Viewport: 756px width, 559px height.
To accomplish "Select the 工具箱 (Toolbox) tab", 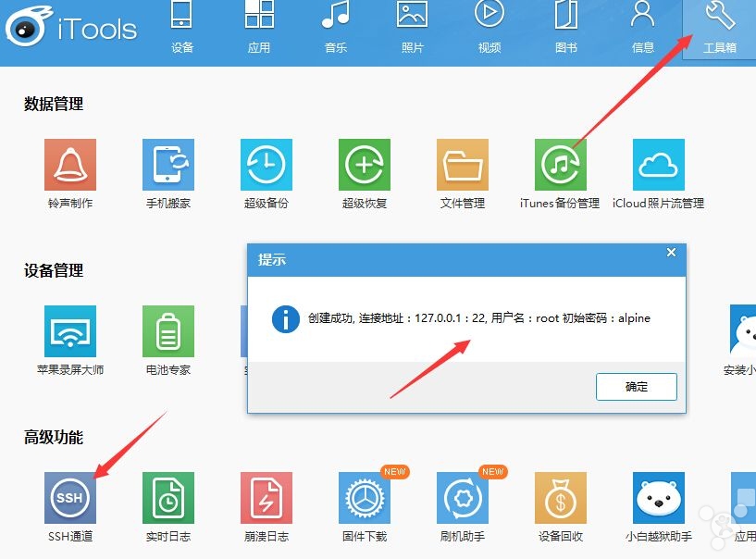I will (x=719, y=29).
